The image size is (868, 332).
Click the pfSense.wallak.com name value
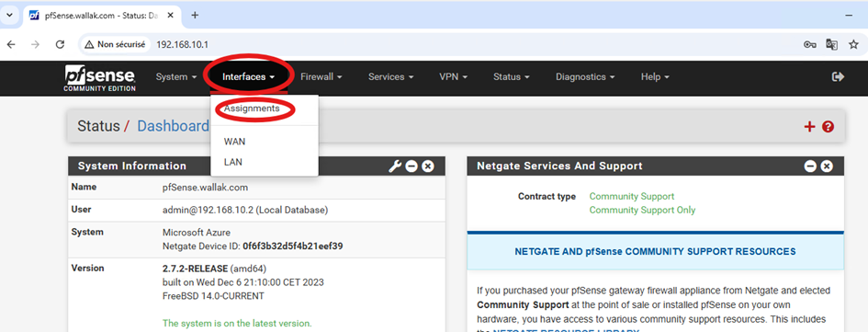206,188
